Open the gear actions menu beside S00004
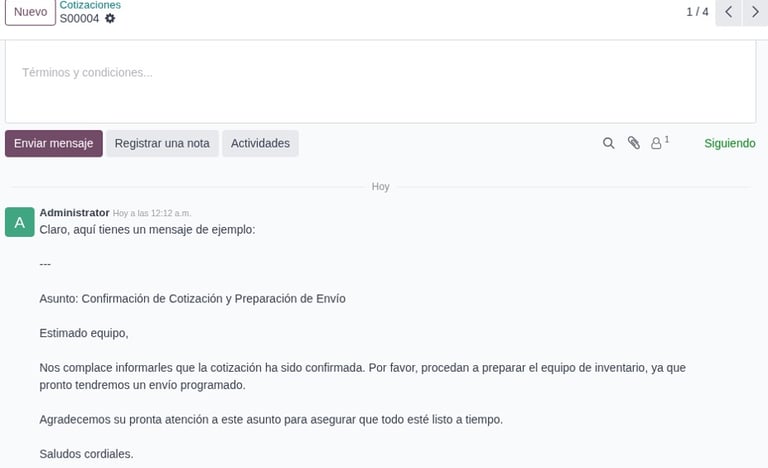768x468 pixels. pos(110,18)
